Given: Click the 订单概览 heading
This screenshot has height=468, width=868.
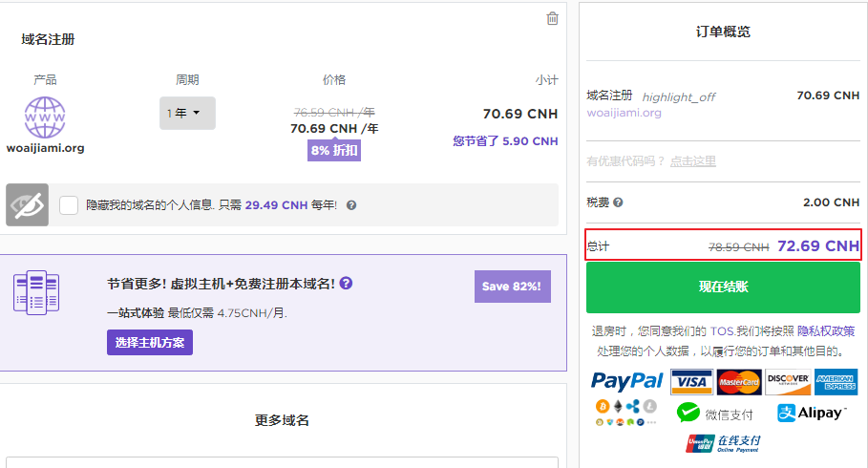Looking at the screenshot, I should pos(723,32).
